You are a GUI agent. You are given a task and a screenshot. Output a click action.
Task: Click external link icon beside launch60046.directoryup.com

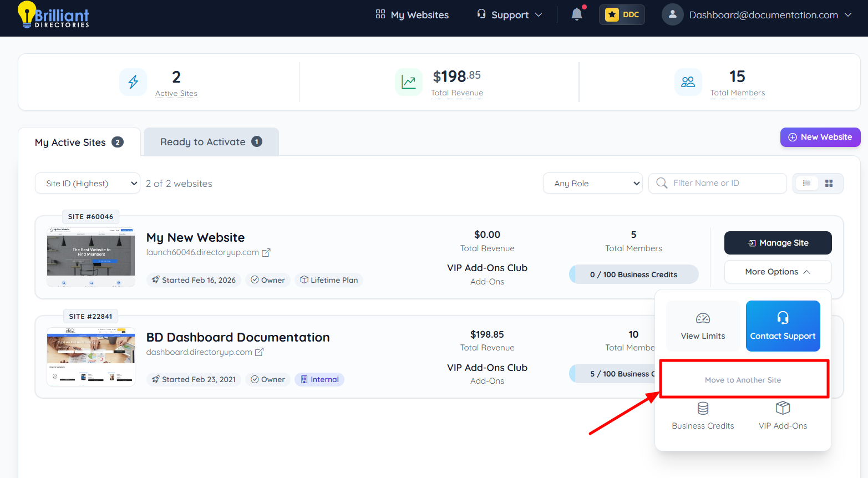point(266,252)
